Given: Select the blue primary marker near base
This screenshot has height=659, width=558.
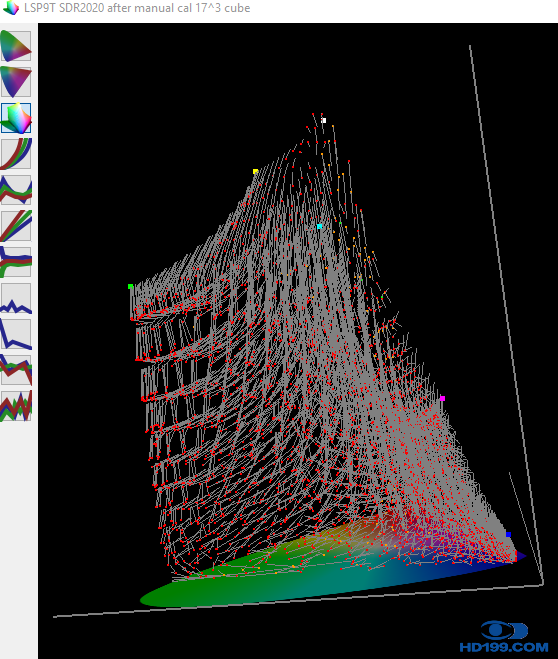Looking at the screenshot, I should pos(508,535).
